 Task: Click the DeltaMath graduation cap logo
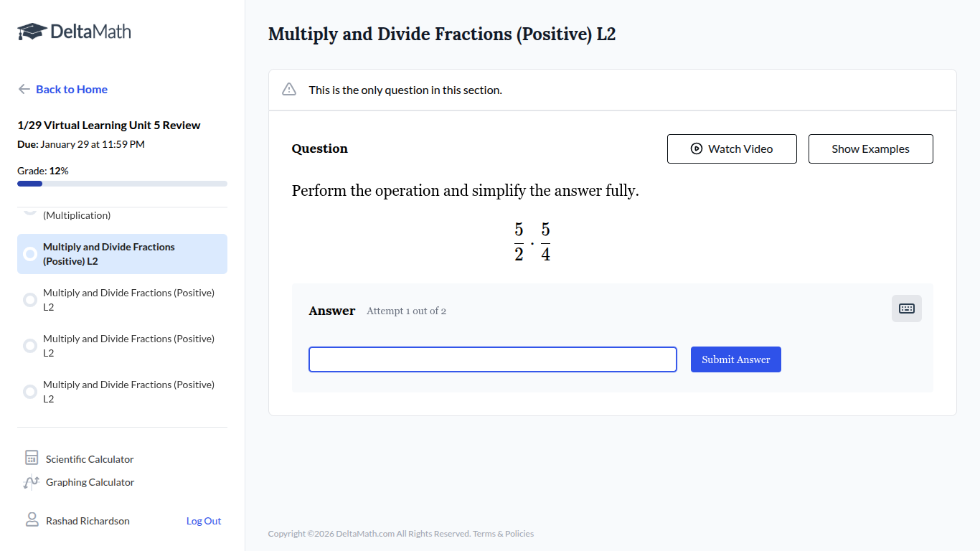click(x=29, y=30)
